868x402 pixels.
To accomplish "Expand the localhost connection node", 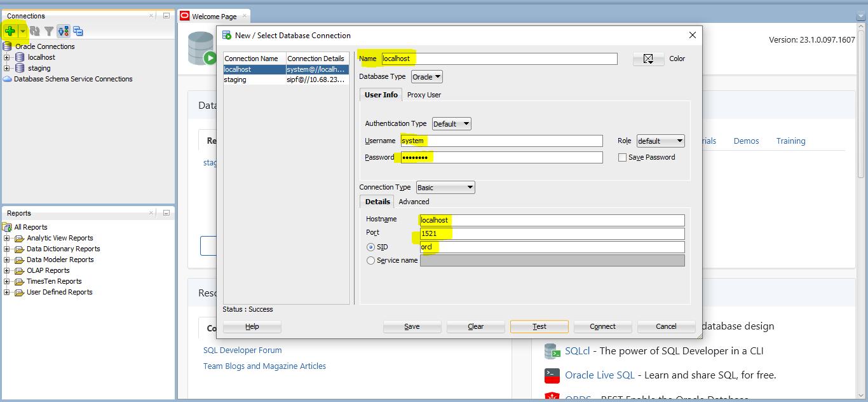I will point(7,57).
